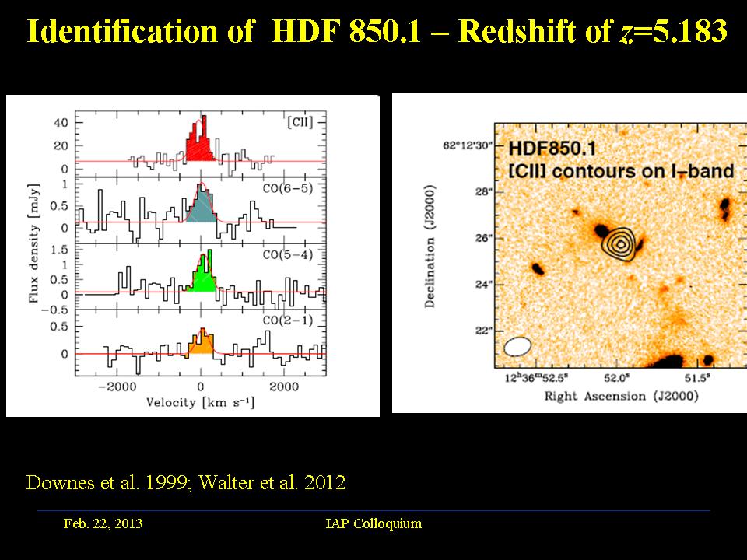Screen dimensions: 747x560
Task: Select the red-filled [CII] spectral peak
Action: point(198,145)
